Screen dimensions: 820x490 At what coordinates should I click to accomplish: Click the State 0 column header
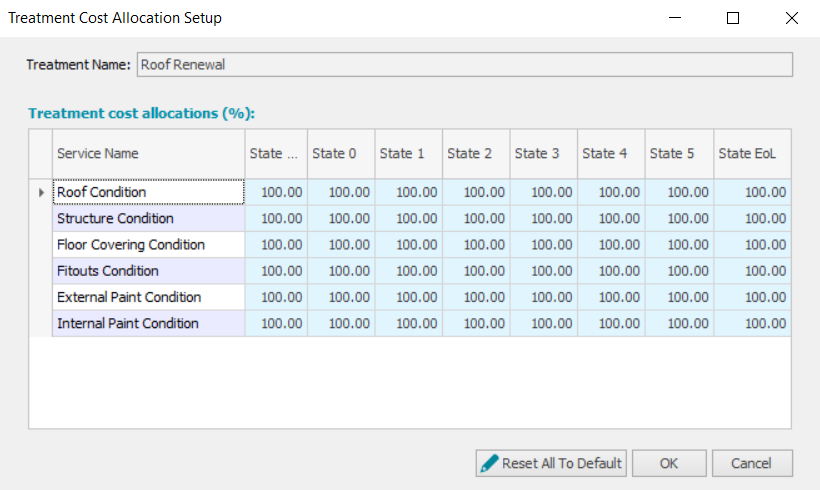click(340, 153)
